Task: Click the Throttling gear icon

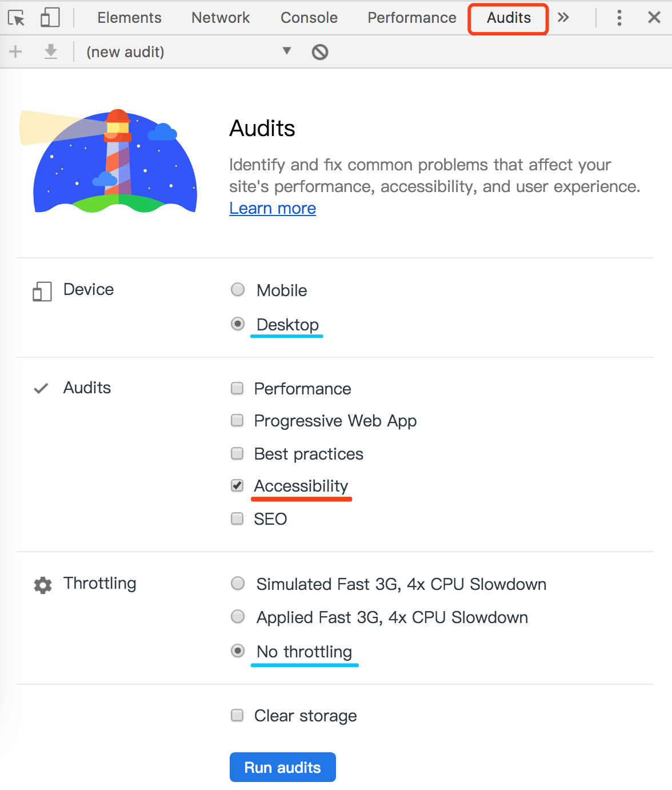Action: point(43,585)
